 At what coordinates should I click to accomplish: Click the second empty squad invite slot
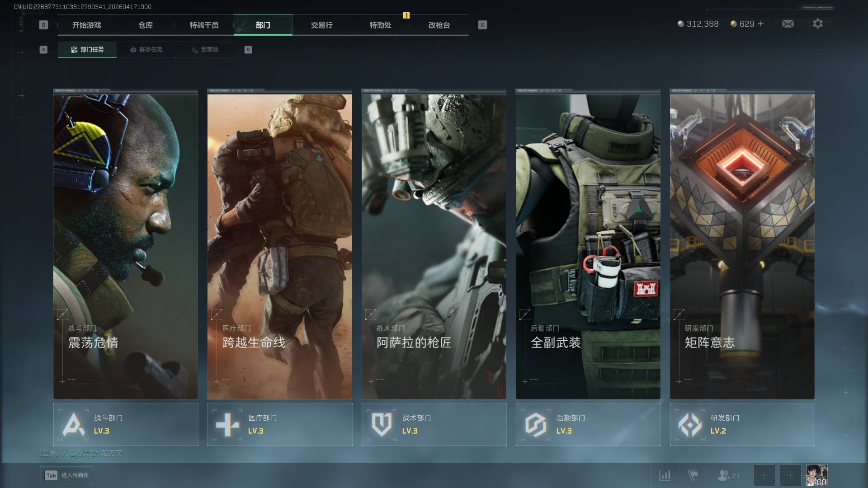pyautogui.click(x=790, y=475)
